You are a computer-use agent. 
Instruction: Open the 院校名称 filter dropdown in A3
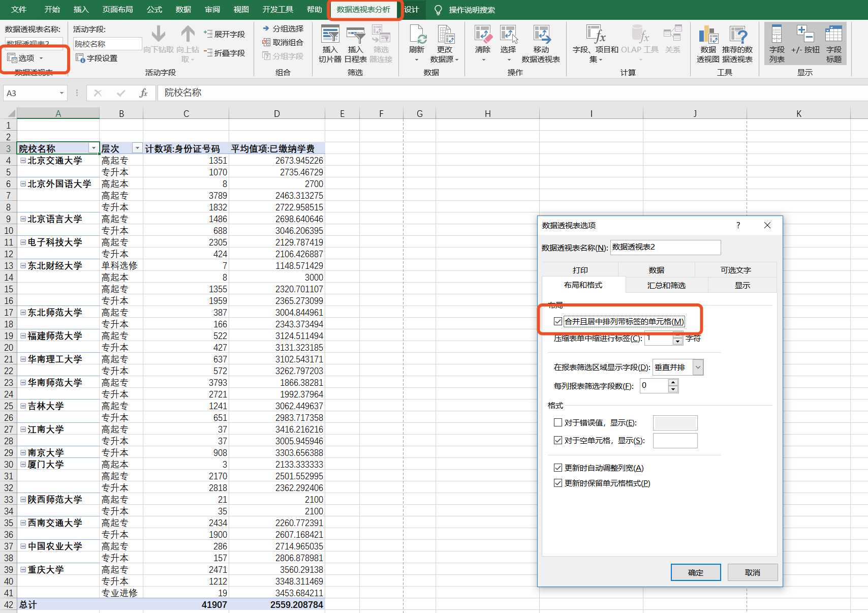[x=94, y=148]
